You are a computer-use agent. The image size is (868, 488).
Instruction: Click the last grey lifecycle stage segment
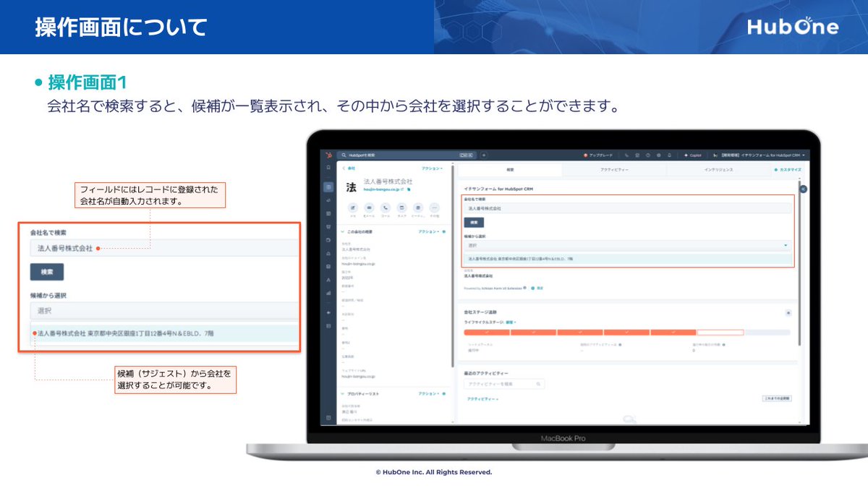[x=768, y=333]
